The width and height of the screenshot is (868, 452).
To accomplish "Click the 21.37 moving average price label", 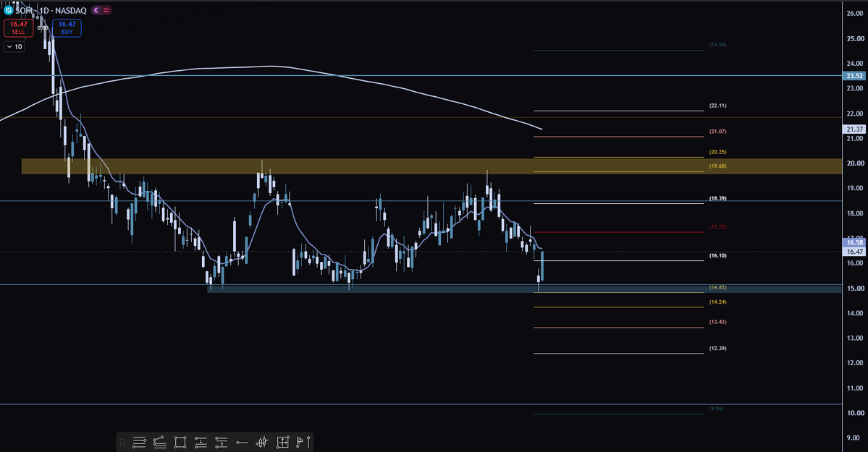I will pyautogui.click(x=854, y=129).
